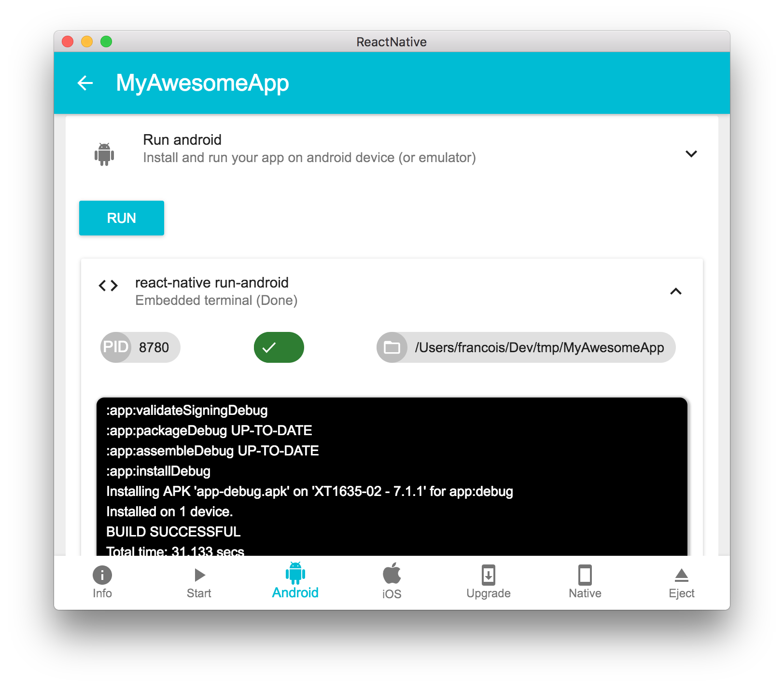
Task: Click the code brackets terminal icon
Action: point(108,286)
